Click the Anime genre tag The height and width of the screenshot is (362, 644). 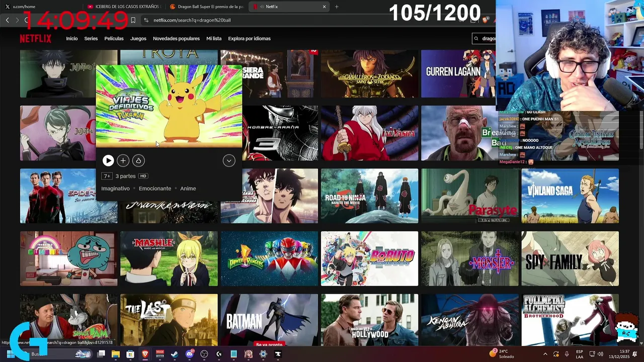coord(188,189)
